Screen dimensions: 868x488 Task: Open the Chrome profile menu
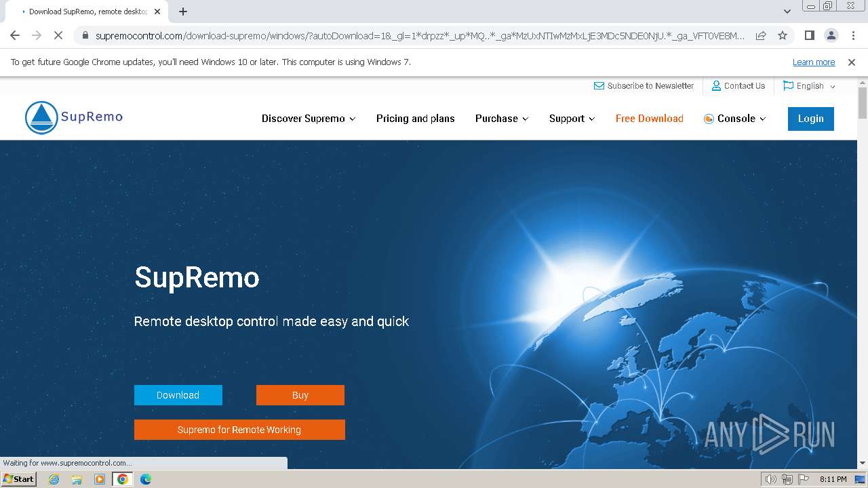pyautogui.click(x=831, y=35)
